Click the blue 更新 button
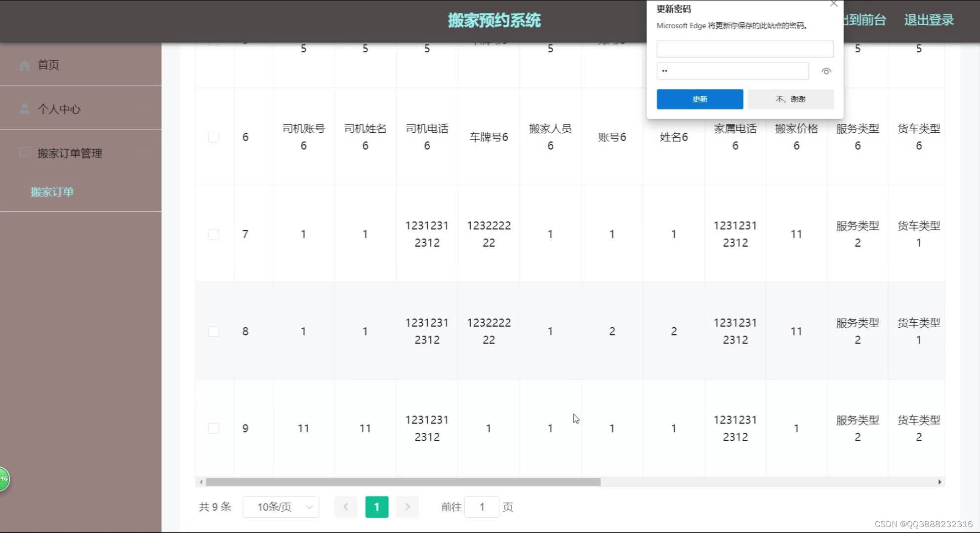 (700, 99)
